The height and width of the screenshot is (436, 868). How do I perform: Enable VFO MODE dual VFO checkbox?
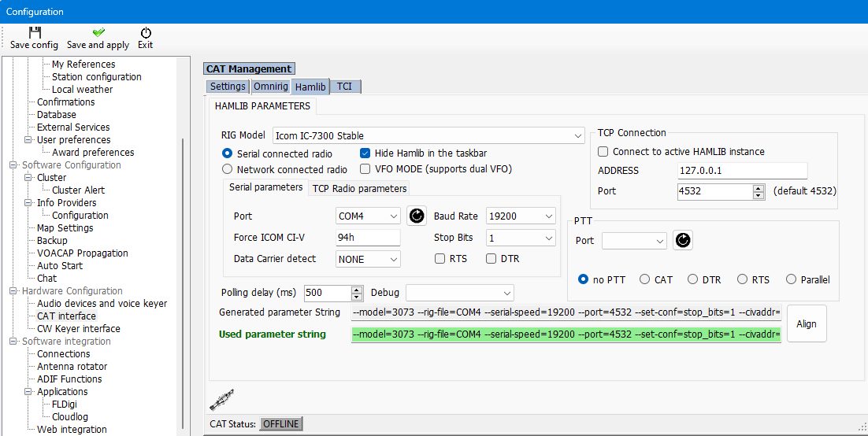click(x=365, y=168)
